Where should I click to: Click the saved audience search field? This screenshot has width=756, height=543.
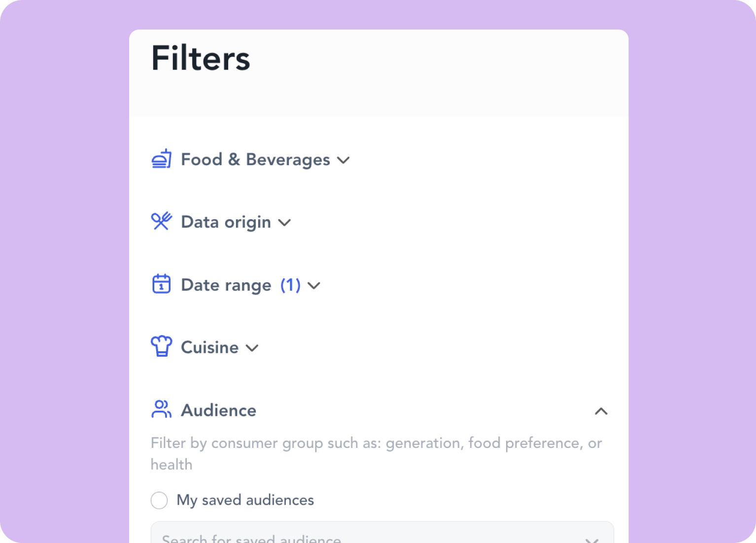pos(345,537)
